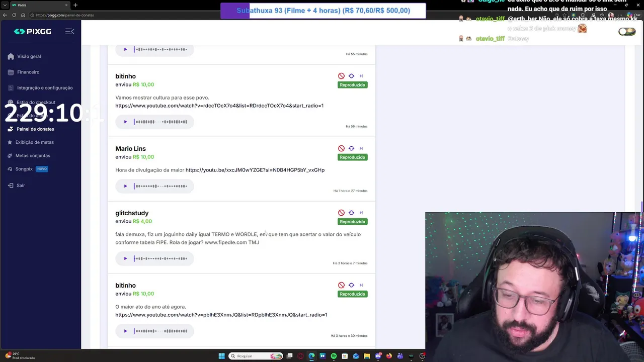Skip the glitchstudy donation alert

coord(361,213)
